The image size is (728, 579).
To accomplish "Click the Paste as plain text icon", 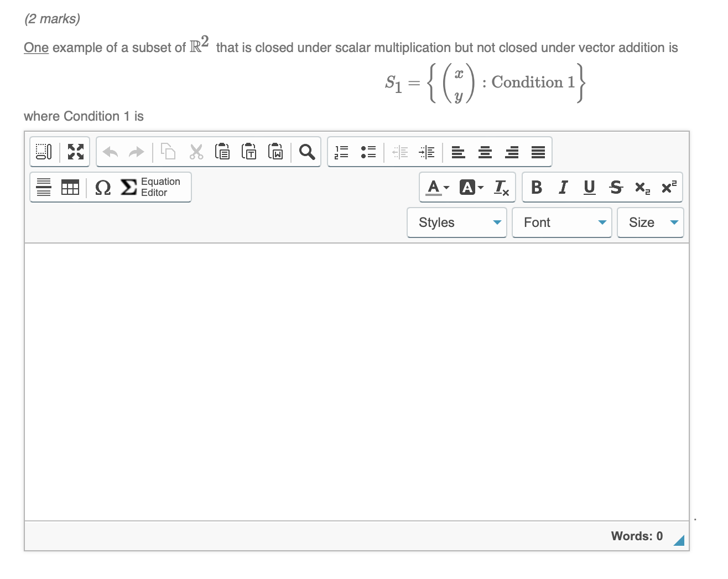I will (249, 151).
